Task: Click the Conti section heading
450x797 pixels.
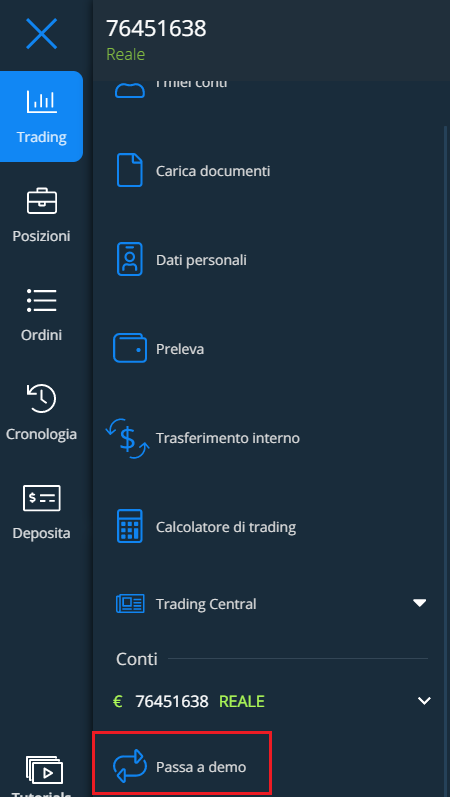Action: pos(137,659)
